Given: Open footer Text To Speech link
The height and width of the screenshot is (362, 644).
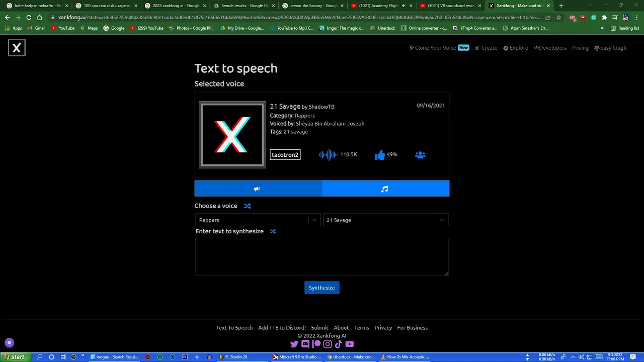Looking at the screenshot, I should (234, 328).
